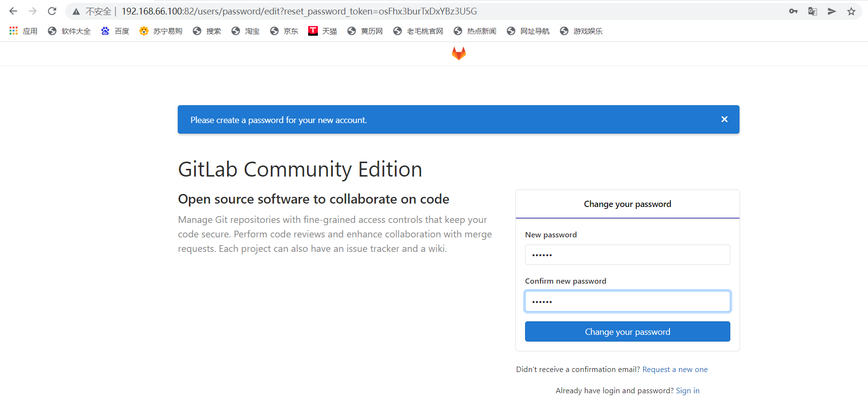This screenshot has height=399, width=868.
Task: Click the Change your password panel heading
Action: [x=627, y=204]
